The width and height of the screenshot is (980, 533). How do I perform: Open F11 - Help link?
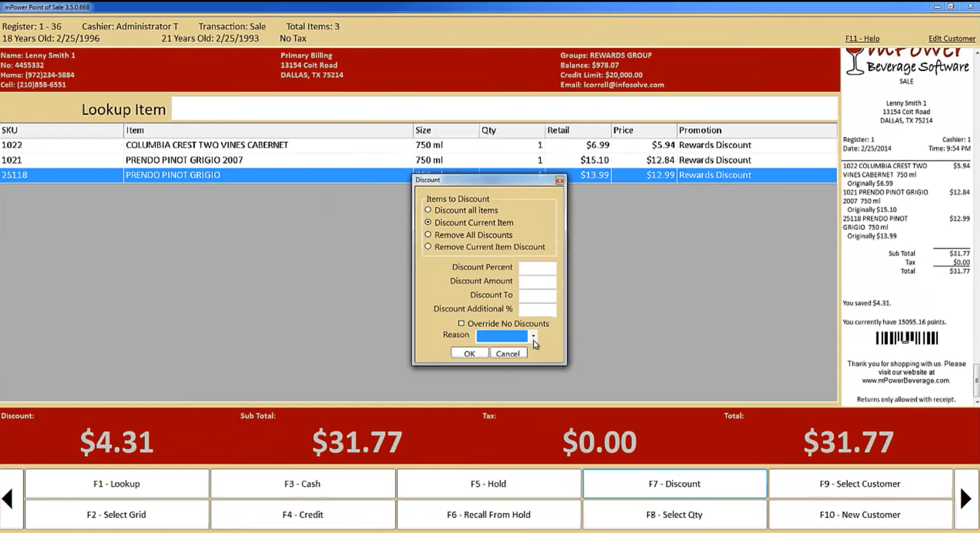[x=862, y=38]
